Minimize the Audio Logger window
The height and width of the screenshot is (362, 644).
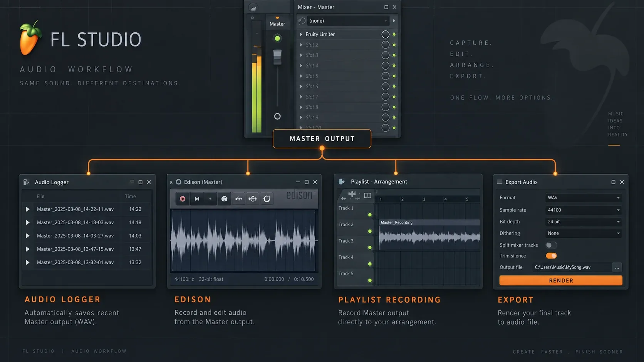[x=132, y=182]
